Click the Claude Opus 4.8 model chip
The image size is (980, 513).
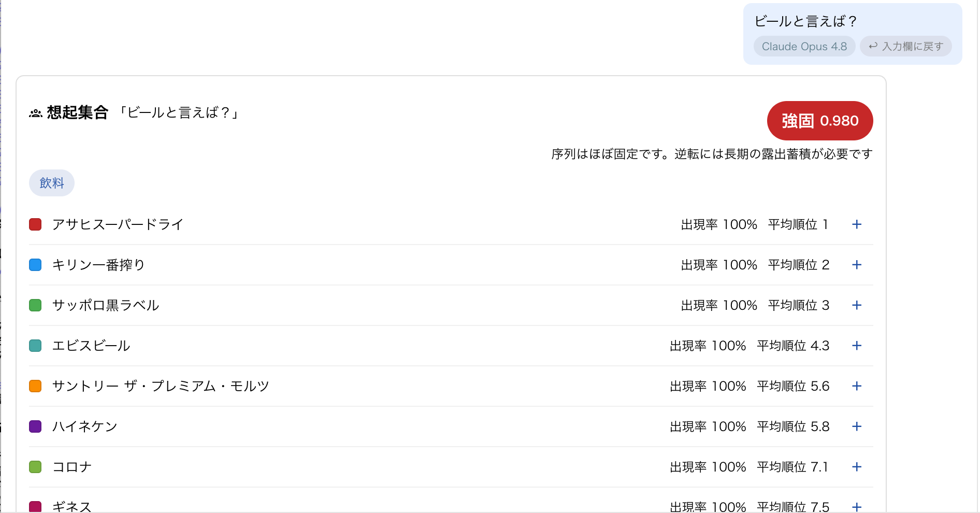coord(804,46)
